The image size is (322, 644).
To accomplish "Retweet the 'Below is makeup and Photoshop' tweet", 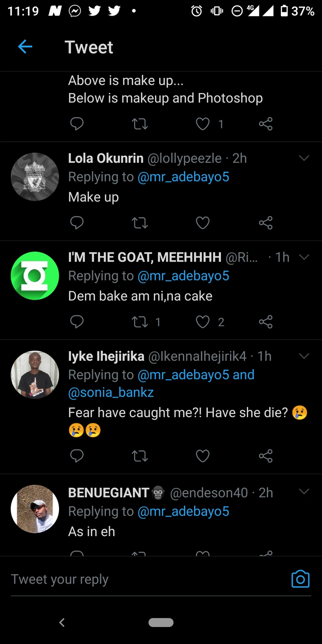I will point(140,124).
